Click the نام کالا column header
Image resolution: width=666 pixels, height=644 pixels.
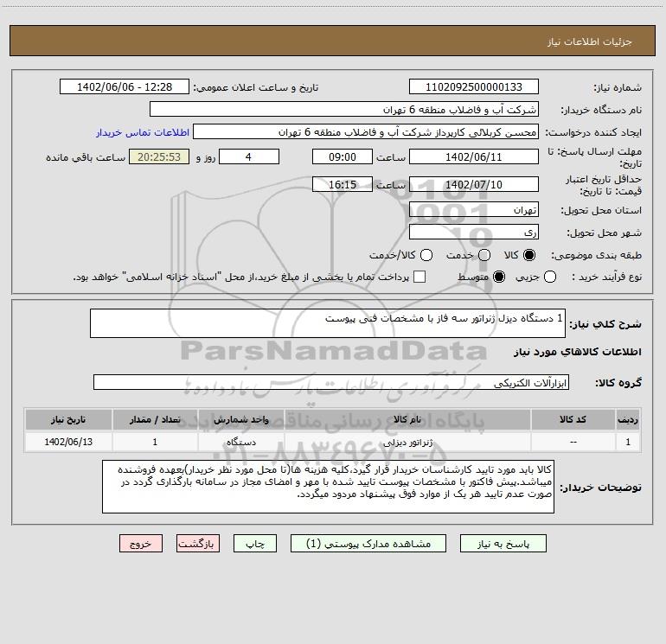[407, 419]
